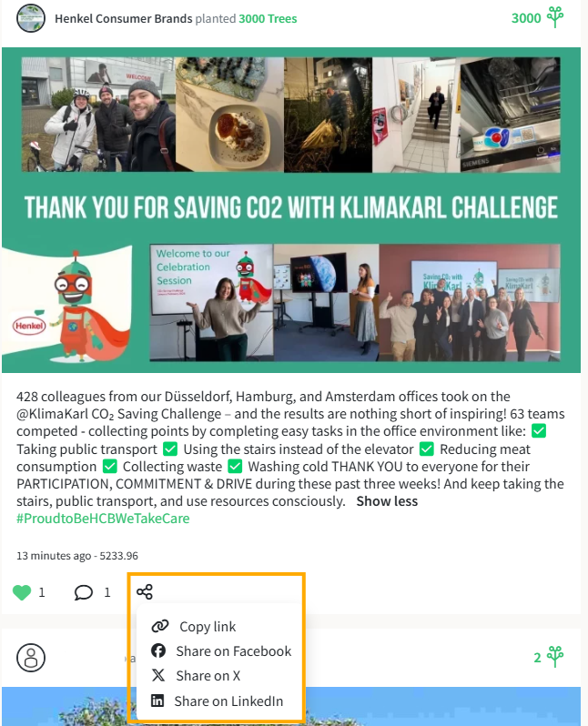Choose Share on Facebook option
The height and width of the screenshot is (726, 588).
(234, 651)
